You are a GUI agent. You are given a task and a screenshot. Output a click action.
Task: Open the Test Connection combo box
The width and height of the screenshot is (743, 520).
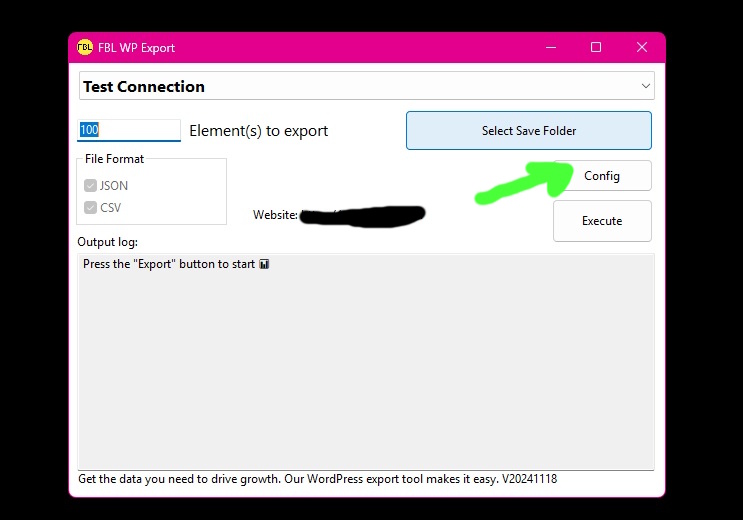click(x=360, y=87)
